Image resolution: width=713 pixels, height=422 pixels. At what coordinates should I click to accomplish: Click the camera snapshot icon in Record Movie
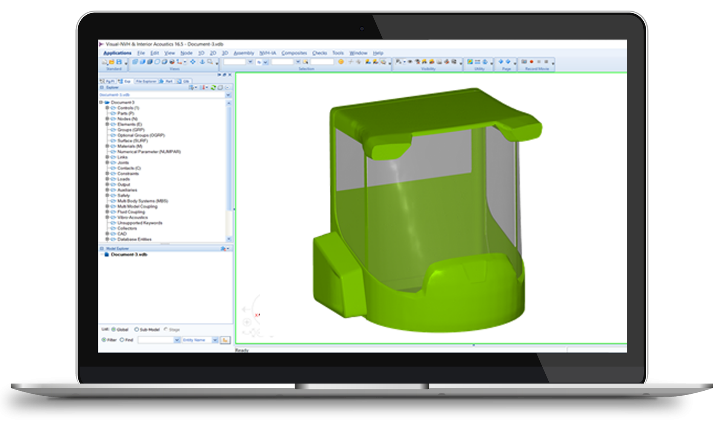(524, 62)
